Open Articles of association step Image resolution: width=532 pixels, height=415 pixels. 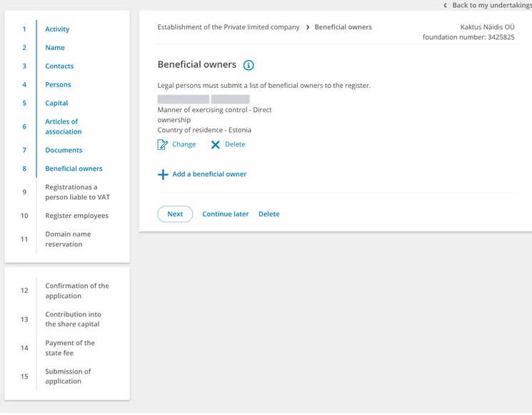[64, 126]
